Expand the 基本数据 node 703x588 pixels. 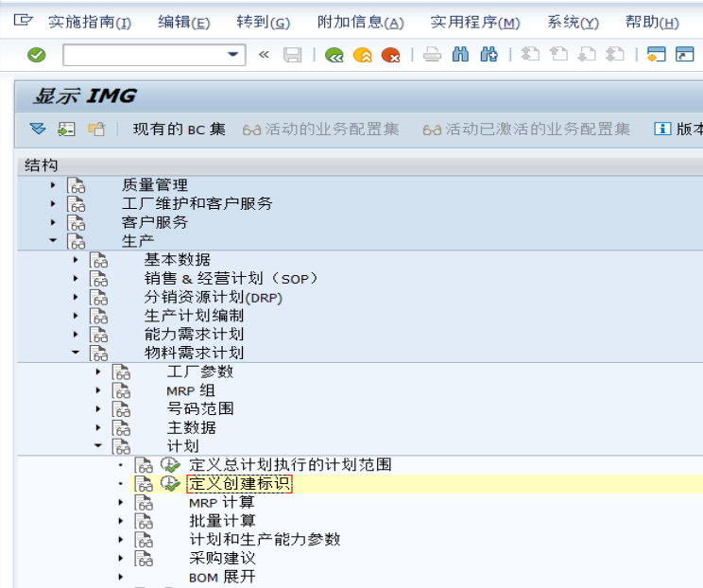click(x=76, y=260)
